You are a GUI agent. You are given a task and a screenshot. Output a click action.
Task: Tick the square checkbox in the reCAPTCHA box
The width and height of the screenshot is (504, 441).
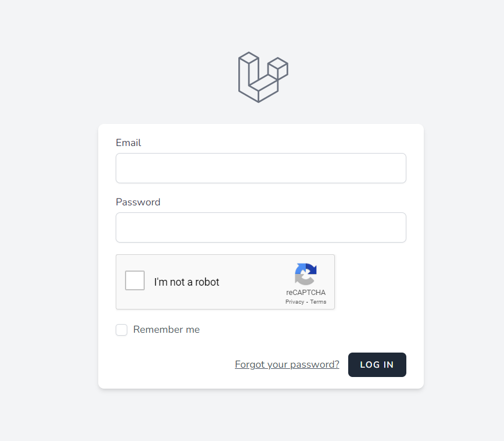(x=134, y=280)
